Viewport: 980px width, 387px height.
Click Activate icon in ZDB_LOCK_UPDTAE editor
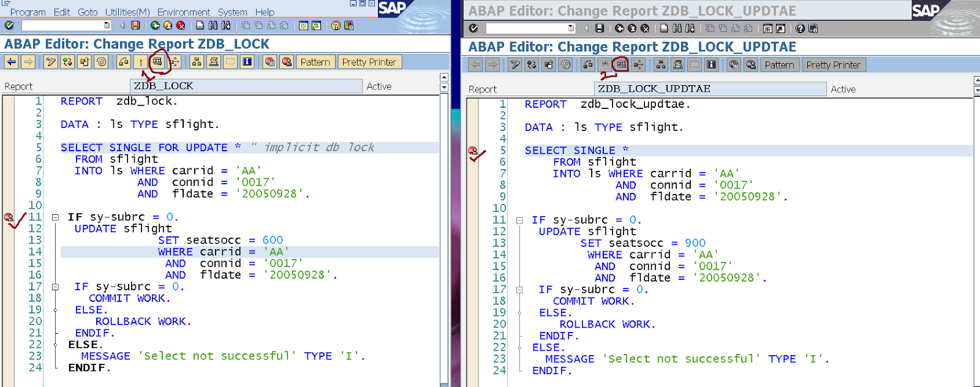click(605, 65)
